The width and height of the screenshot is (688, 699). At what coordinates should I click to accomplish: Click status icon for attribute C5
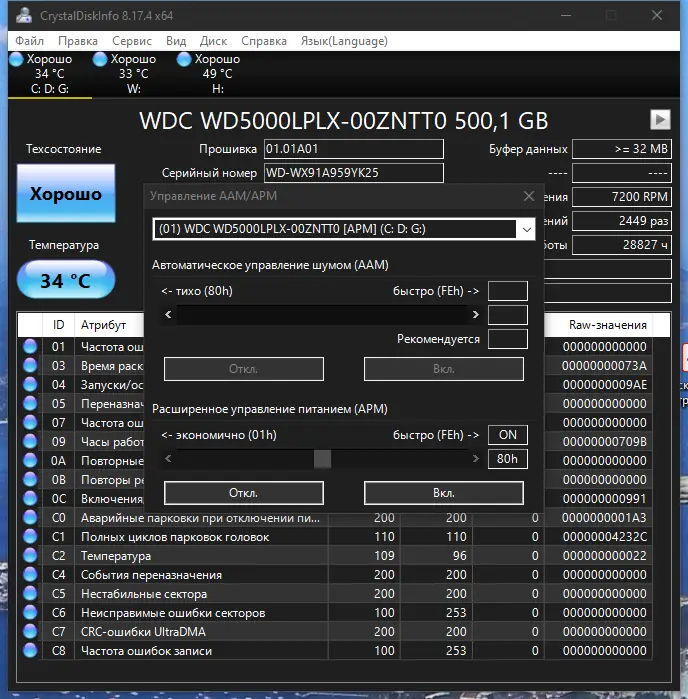(x=30, y=593)
